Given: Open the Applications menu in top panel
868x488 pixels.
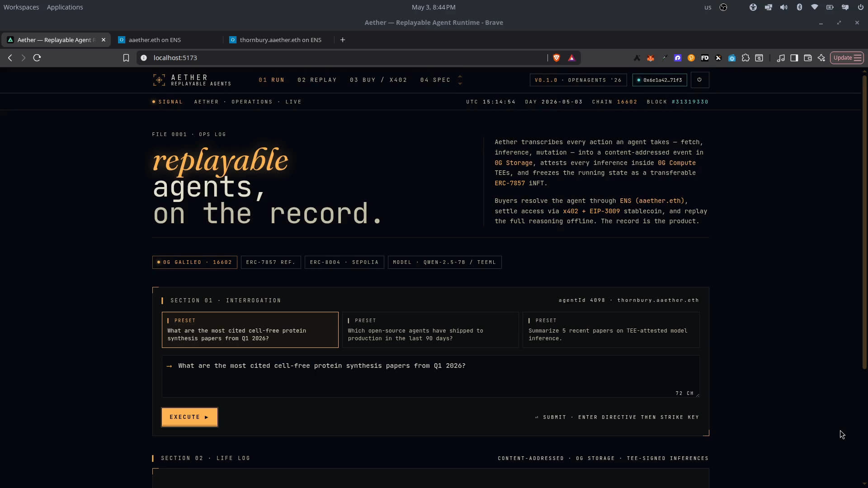Looking at the screenshot, I should click(65, 7).
